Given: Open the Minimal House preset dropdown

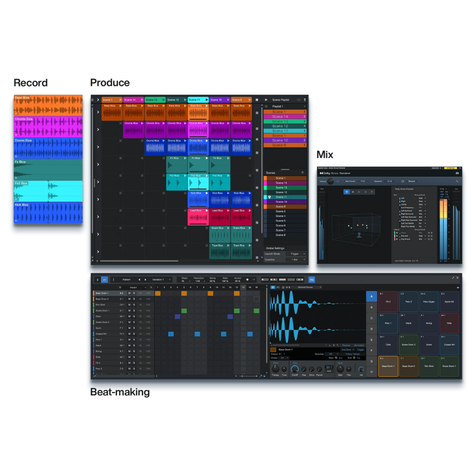Looking at the screenshot, I should tap(309, 288).
